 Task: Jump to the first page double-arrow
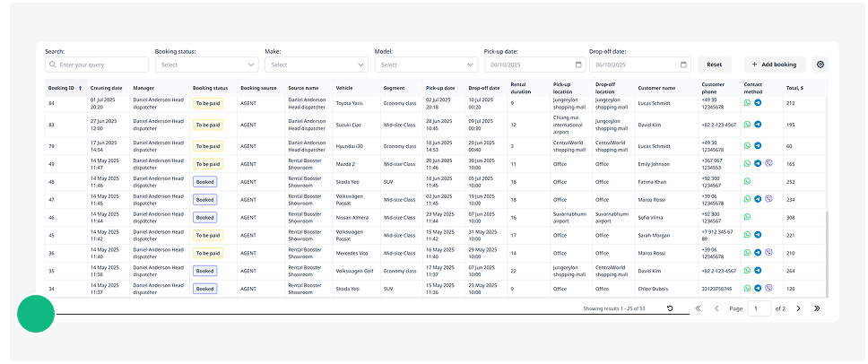[698, 308]
